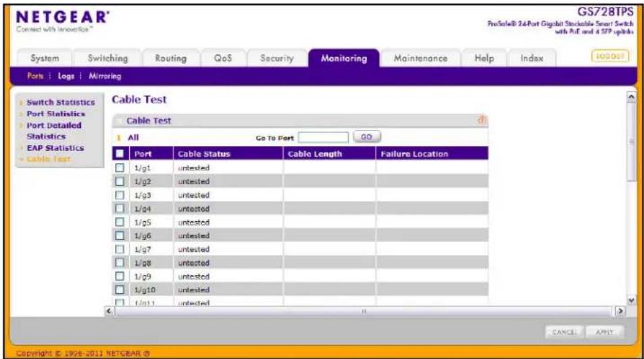This screenshot has height=359, width=644.
Task: Click the horizontal scrollbar thumb
Action: point(364,312)
